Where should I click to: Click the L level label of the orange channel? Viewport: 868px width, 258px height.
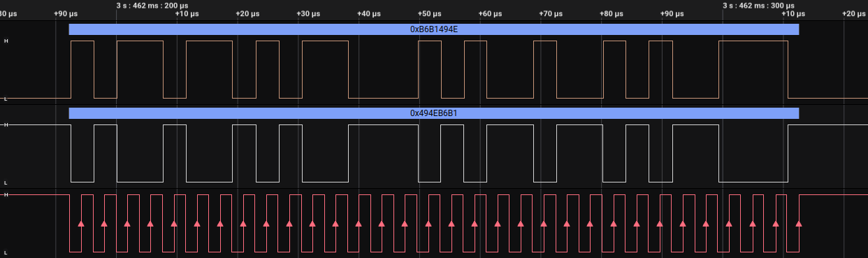click(6, 99)
